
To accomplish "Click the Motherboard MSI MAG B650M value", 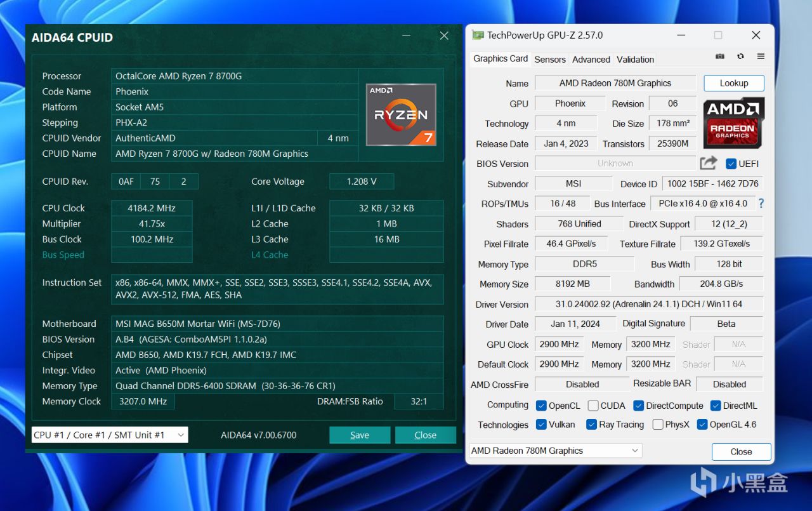I will (277, 324).
